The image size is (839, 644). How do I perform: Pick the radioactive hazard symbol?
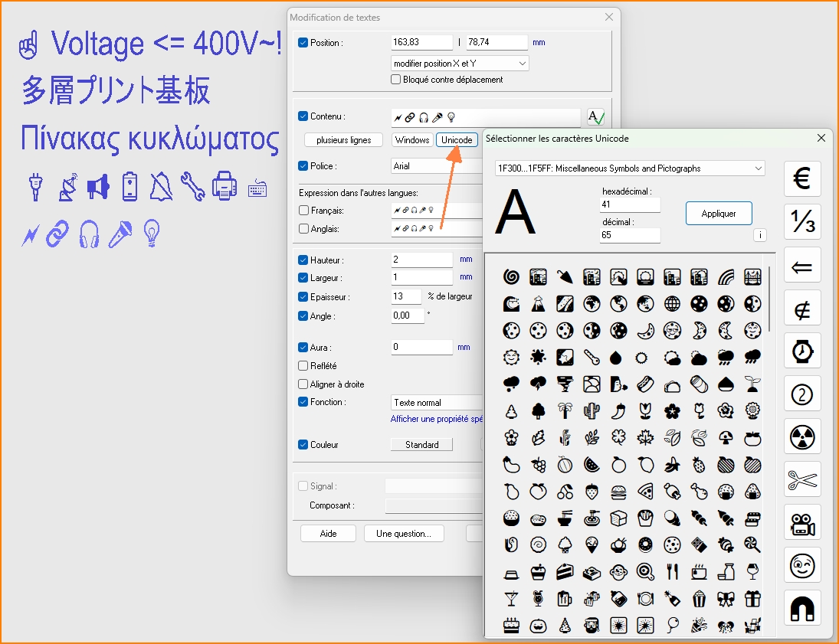[x=802, y=437]
